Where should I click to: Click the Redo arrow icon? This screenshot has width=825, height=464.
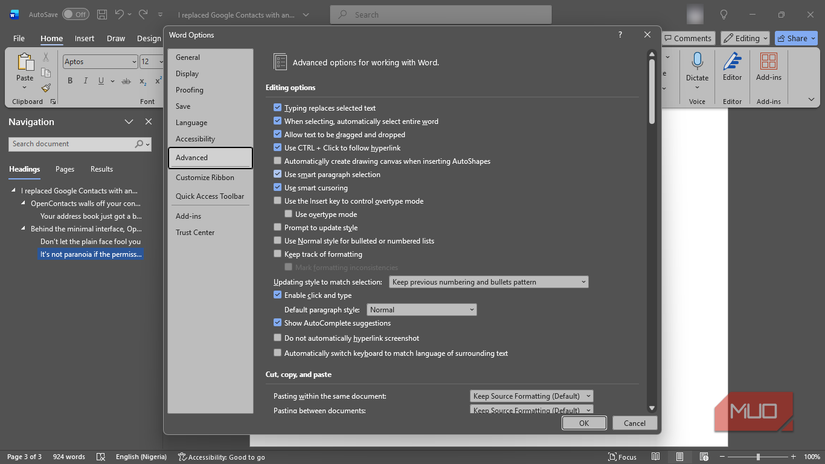pos(143,15)
